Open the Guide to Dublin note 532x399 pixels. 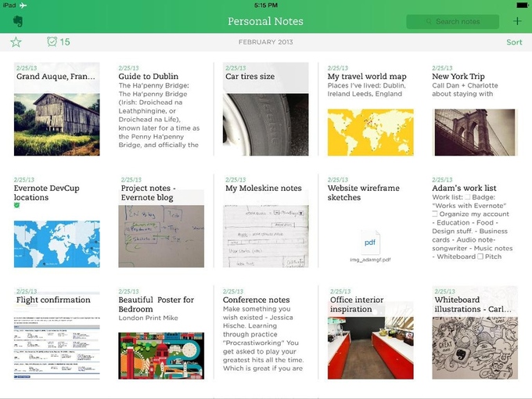tap(160, 110)
